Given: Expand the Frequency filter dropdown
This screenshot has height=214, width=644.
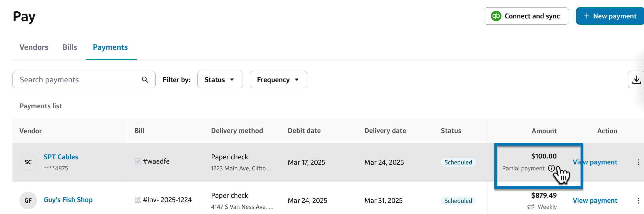Looking at the screenshot, I should (x=278, y=80).
